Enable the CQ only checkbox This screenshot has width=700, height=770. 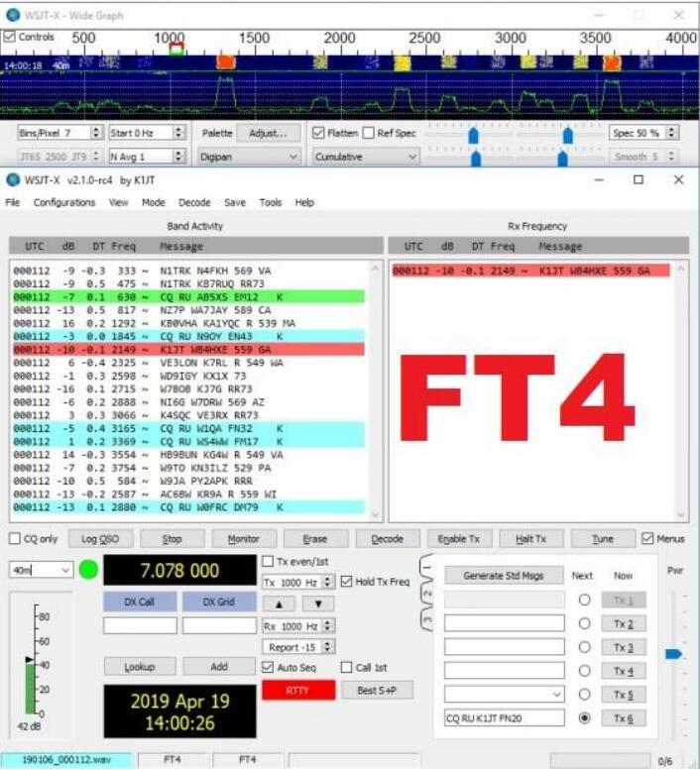[x=15, y=539]
